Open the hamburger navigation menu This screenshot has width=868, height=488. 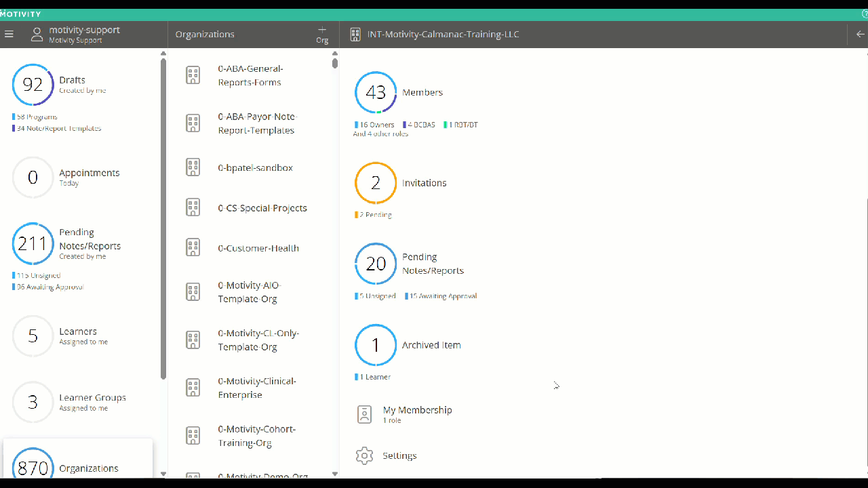[x=9, y=34]
